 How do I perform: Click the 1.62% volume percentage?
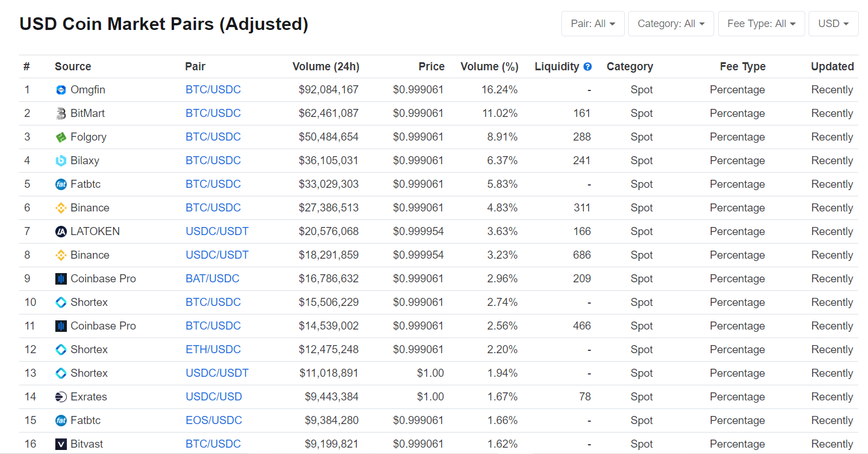[503, 444]
